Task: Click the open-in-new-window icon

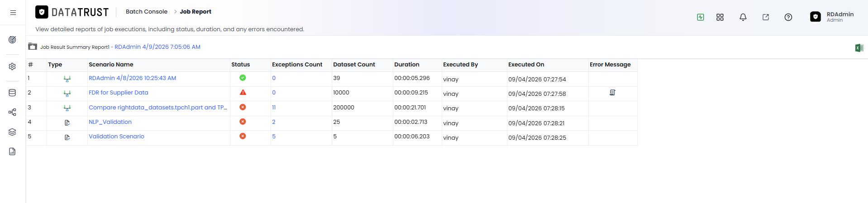Action: [x=766, y=17]
